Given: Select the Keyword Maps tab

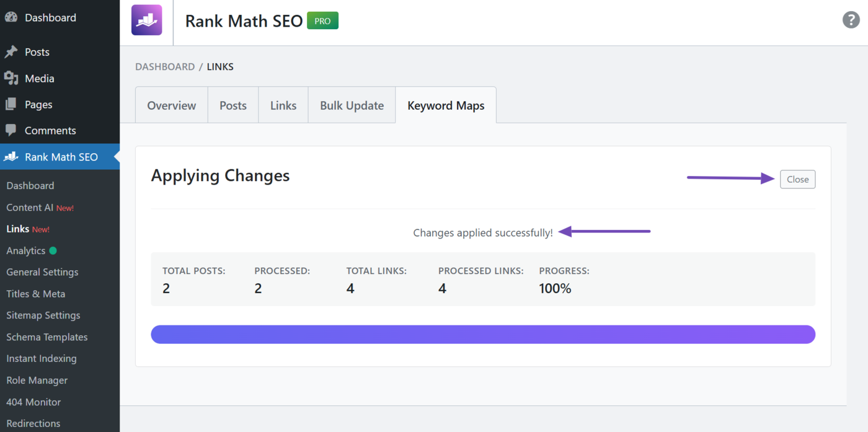Looking at the screenshot, I should [x=446, y=105].
